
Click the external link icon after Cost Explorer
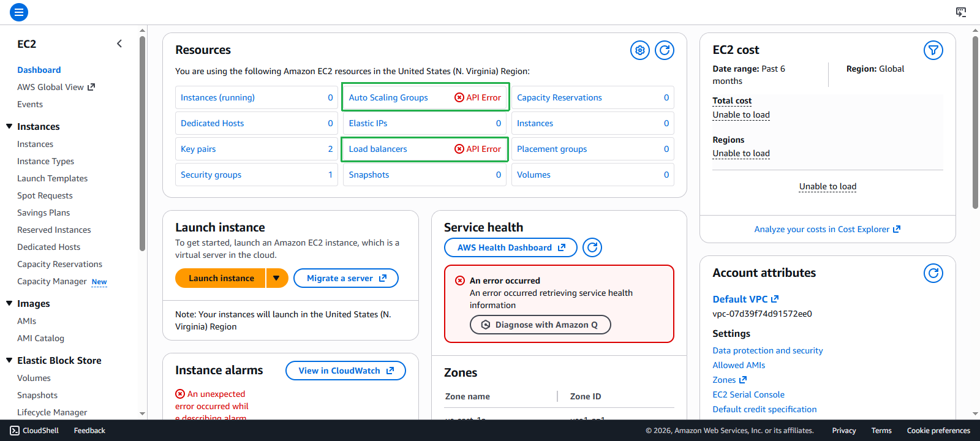click(897, 229)
